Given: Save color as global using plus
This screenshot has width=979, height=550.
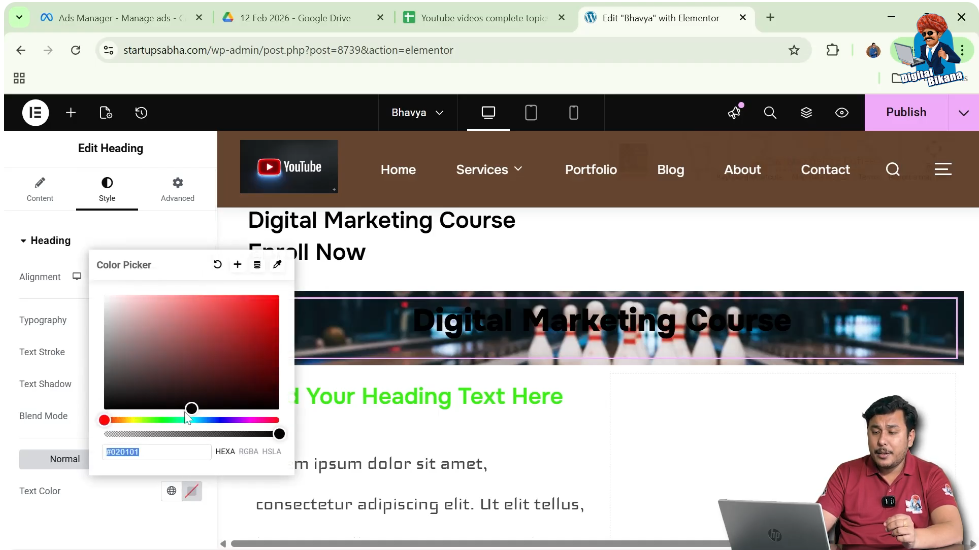Looking at the screenshot, I should (237, 264).
